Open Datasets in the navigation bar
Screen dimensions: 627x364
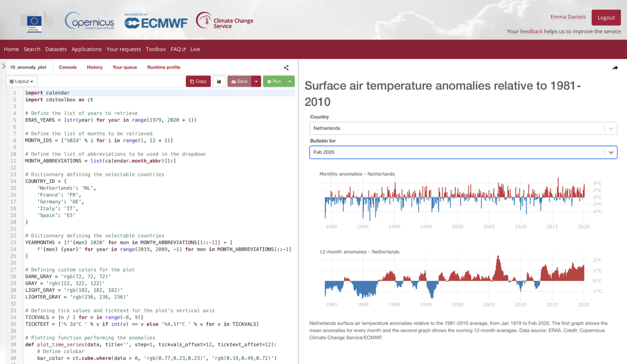point(56,49)
